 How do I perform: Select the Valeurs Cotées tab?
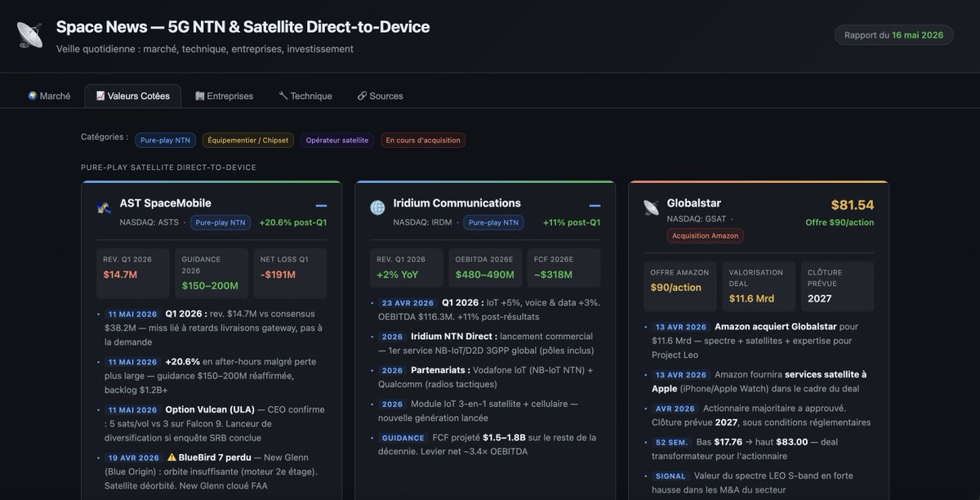click(132, 96)
